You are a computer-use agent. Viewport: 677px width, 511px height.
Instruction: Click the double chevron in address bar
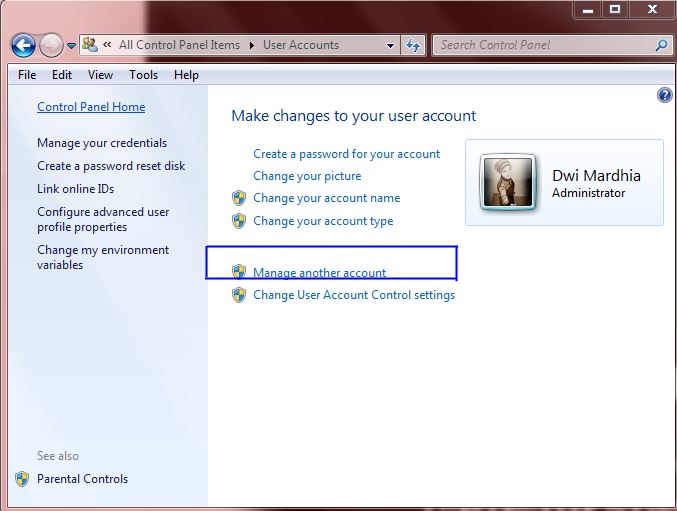pyautogui.click(x=107, y=44)
